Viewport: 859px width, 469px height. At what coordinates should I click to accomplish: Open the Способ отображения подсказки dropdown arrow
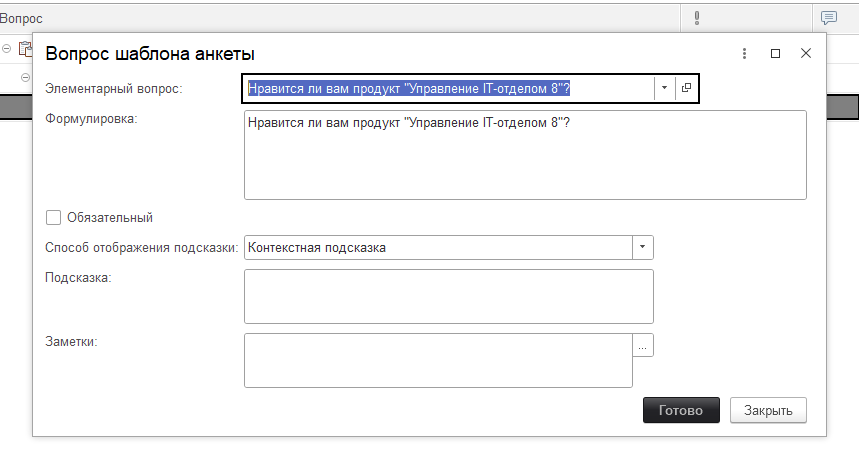pos(642,247)
